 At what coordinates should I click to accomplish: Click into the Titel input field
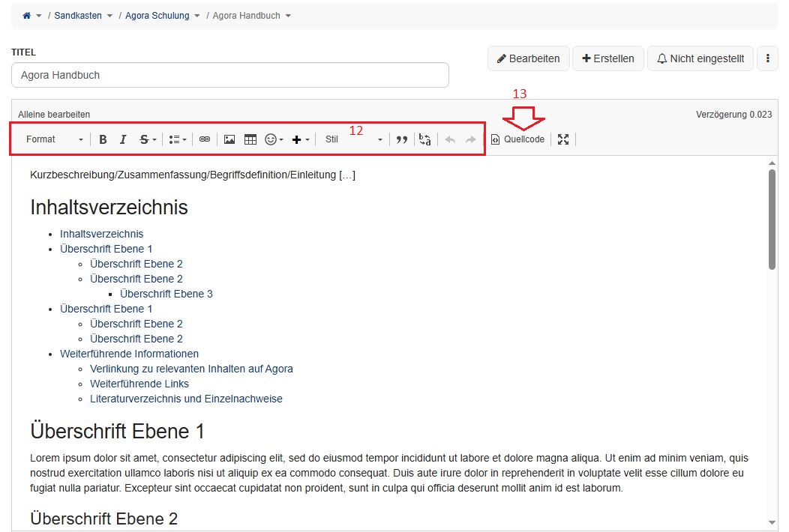point(229,75)
